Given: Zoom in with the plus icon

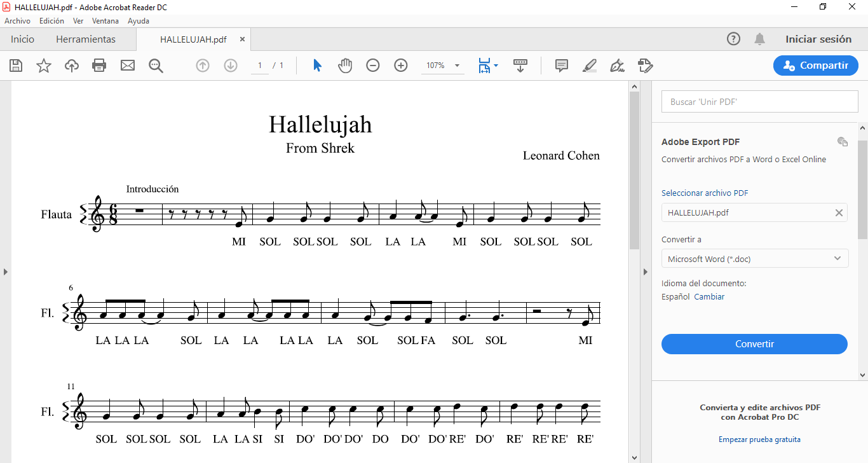Looking at the screenshot, I should pos(401,66).
